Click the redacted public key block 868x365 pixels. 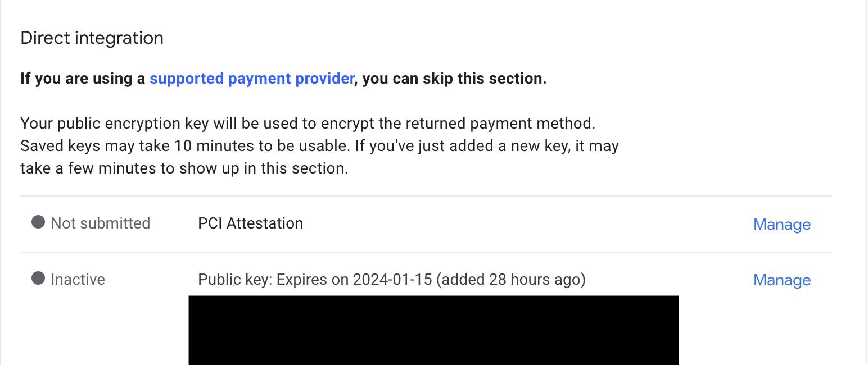[433, 330]
